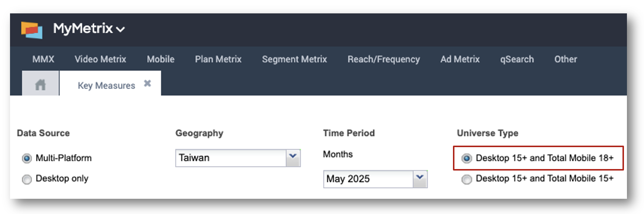
Task: Open the Reach/Frequency menu
Action: click(384, 59)
